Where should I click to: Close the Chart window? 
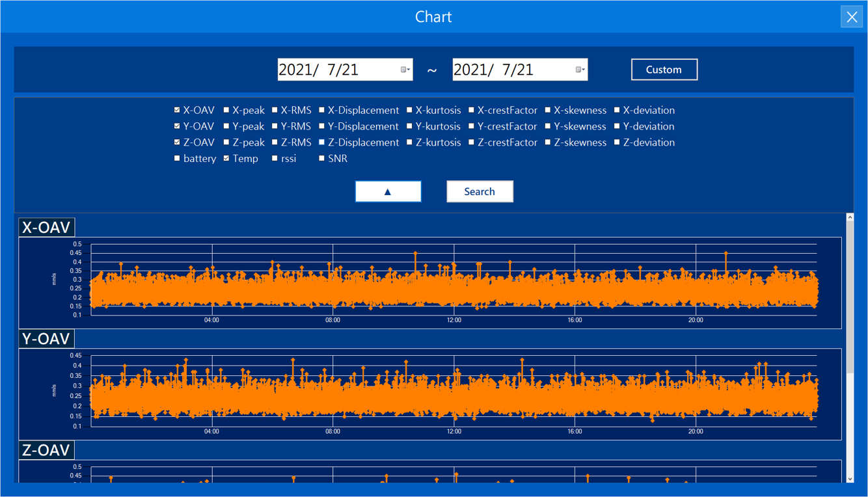point(852,17)
